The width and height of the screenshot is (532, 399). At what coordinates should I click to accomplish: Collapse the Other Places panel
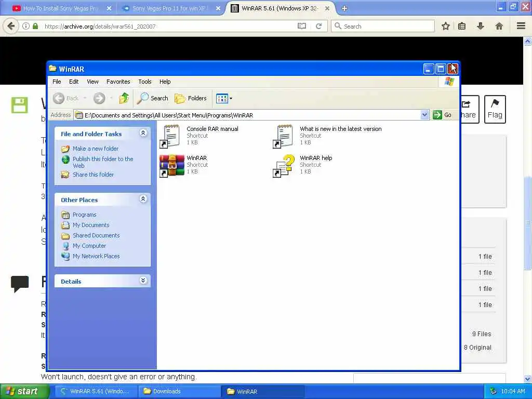(143, 199)
